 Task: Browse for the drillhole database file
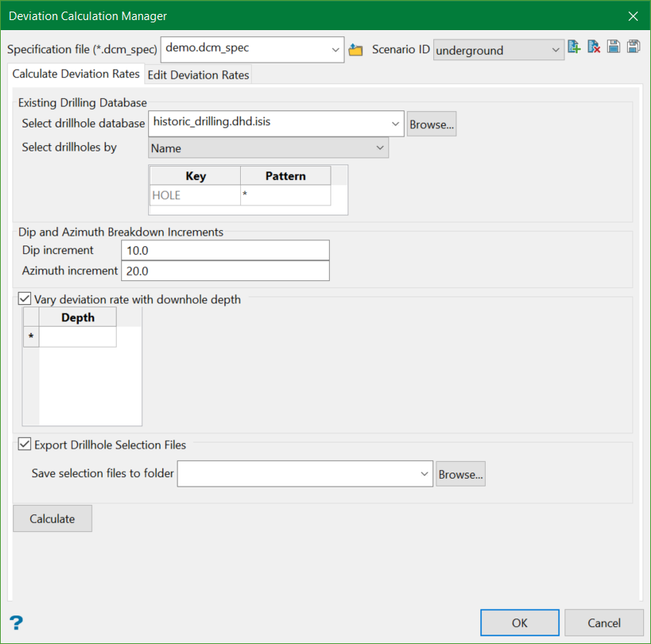point(432,124)
